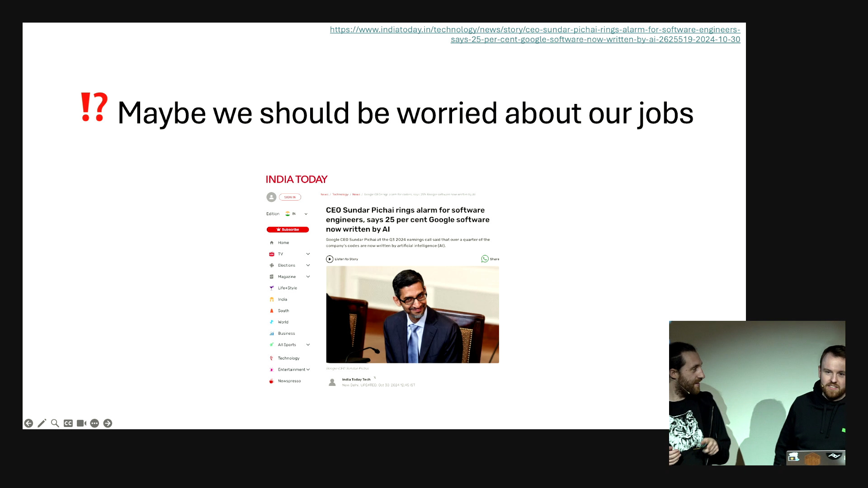Click the Technology sidebar icon
Image resolution: width=868 pixels, height=488 pixels.
[x=272, y=358]
